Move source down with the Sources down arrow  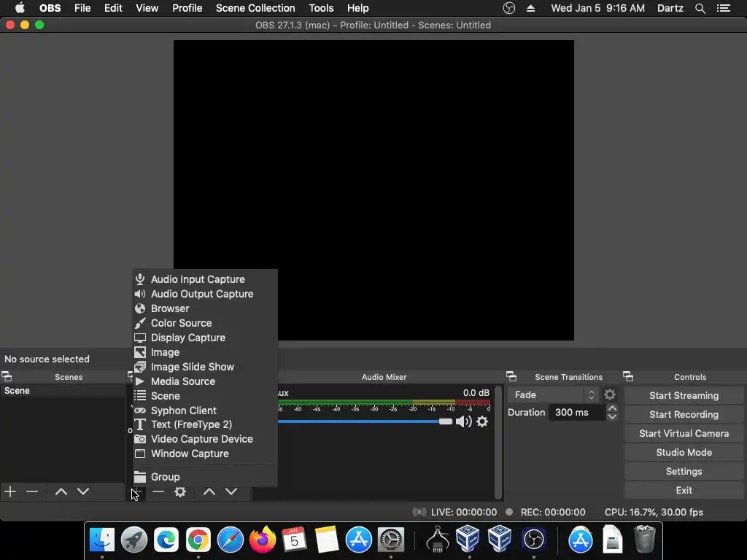(231, 491)
